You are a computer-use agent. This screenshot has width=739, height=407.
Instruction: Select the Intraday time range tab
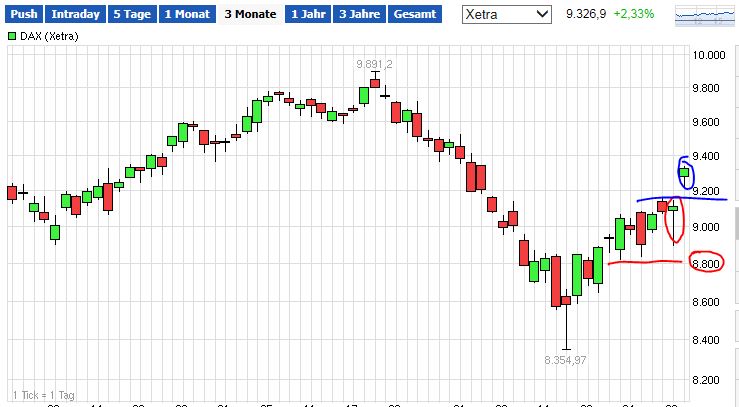pyautogui.click(x=75, y=14)
